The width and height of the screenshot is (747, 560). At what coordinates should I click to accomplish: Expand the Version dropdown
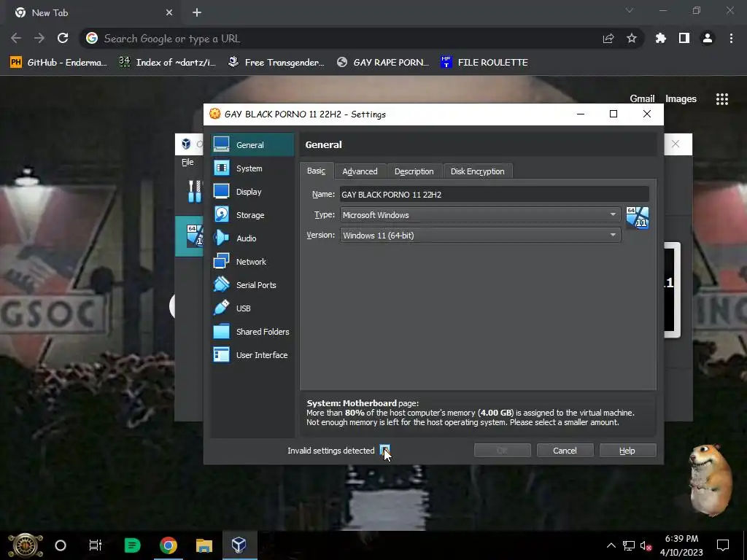[480, 236]
